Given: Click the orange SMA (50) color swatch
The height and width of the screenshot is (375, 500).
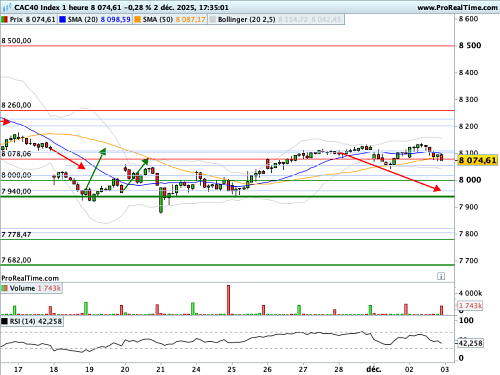Looking at the screenshot, I should click(137, 20).
